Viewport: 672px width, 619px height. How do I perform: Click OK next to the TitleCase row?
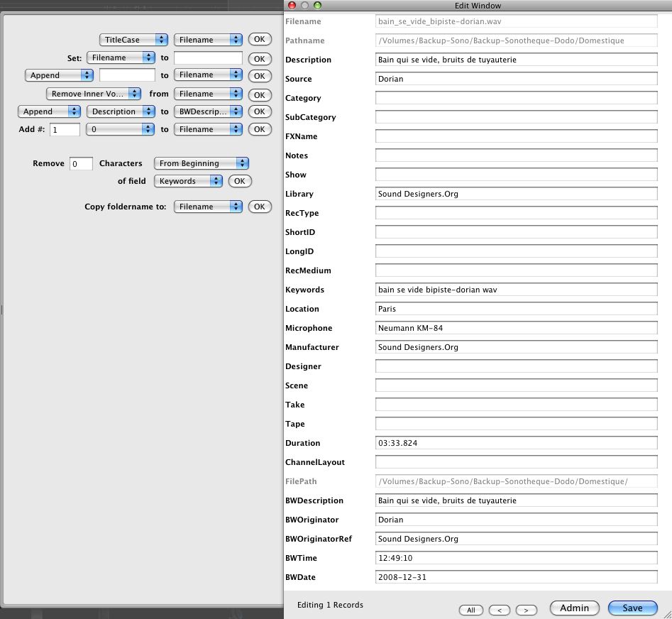pyautogui.click(x=259, y=40)
